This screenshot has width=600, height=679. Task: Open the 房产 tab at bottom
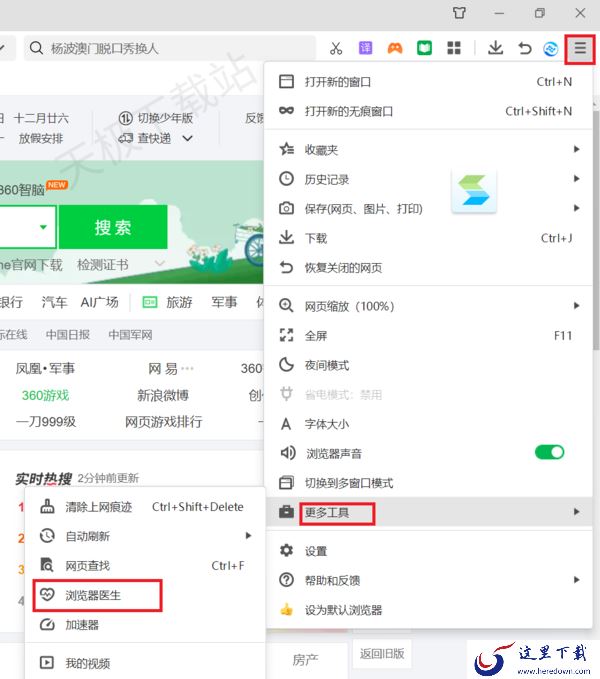click(305, 660)
